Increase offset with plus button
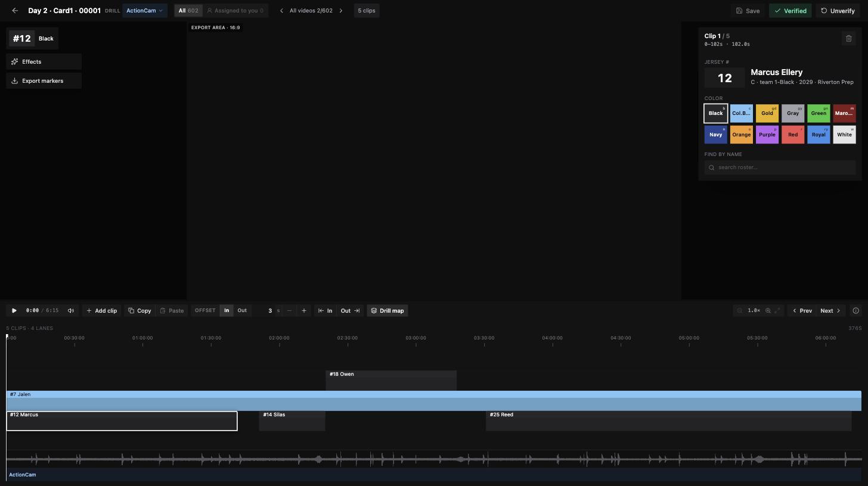Screen dimensions: 868x486 304,310
